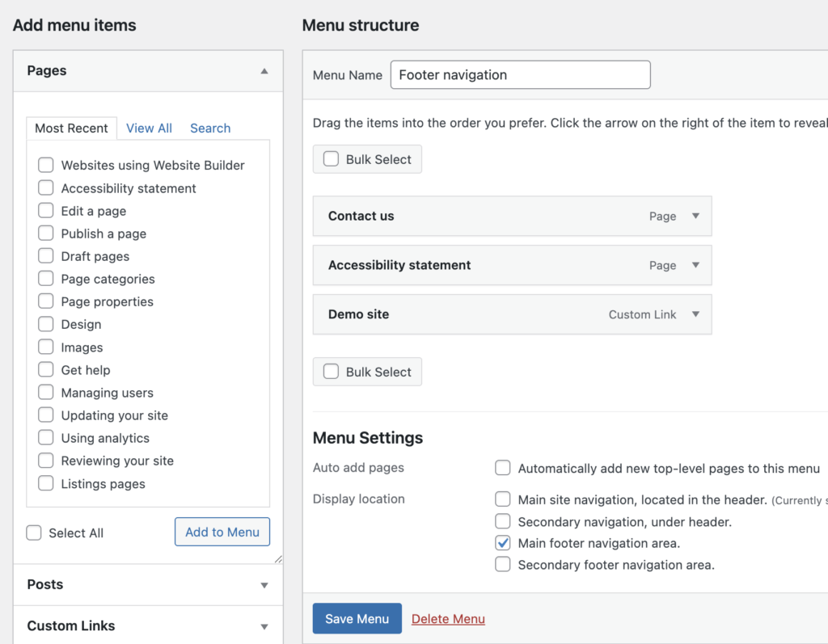Viewport: 828px width, 644px height.
Task: Uncheck Main footer navigation area location
Action: (503, 543)
